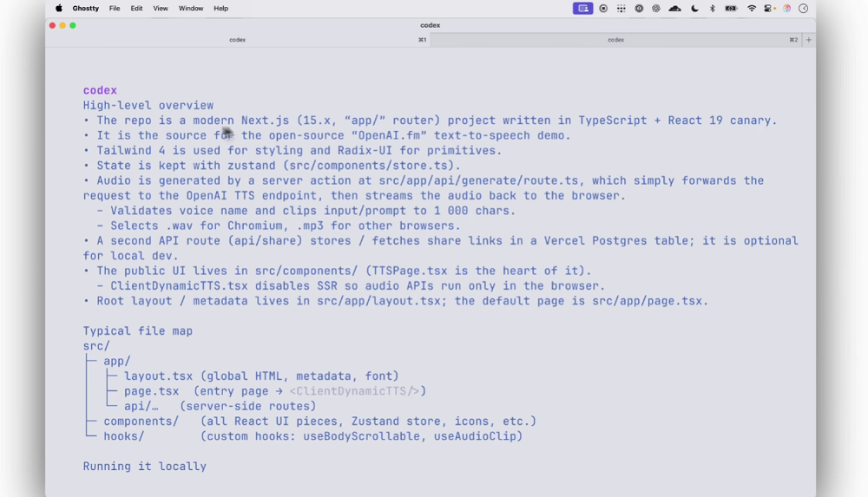Click 'hooks/' folder in file map
Viewport: 868px width, 497px height.
tap(124, 436)
